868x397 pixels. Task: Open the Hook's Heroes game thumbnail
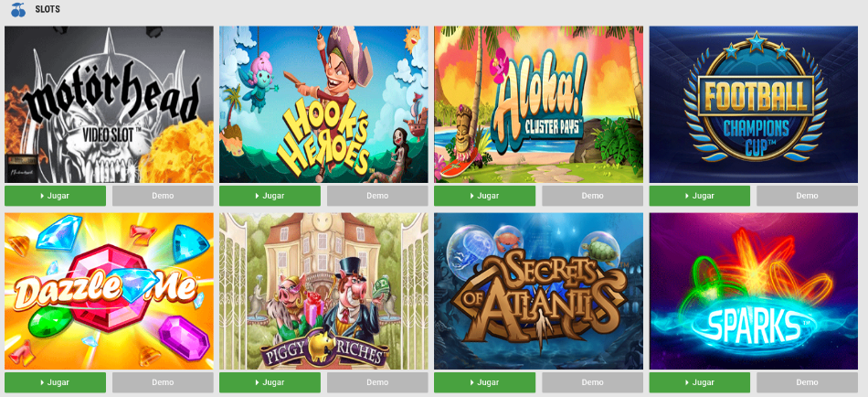click(323, 104)
